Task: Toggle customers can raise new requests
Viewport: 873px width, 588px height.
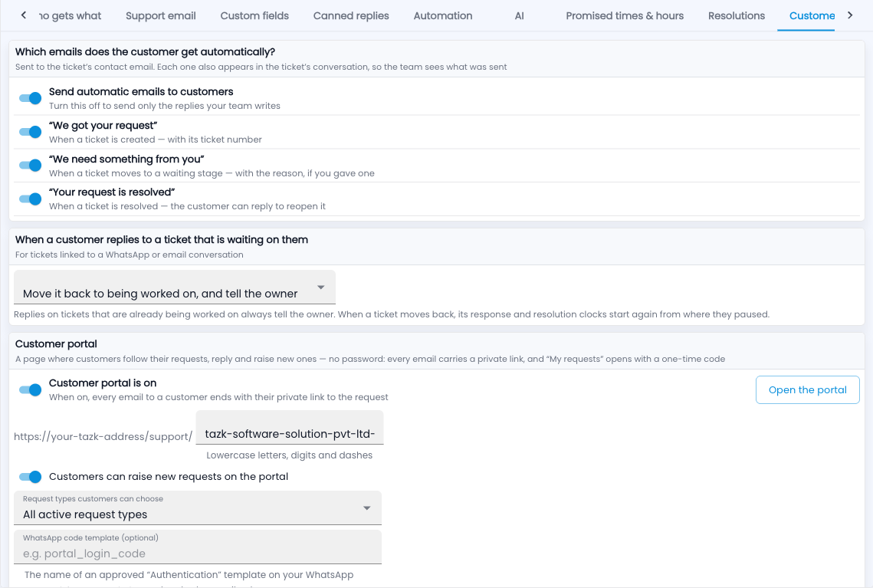Action: coord(30,477)
